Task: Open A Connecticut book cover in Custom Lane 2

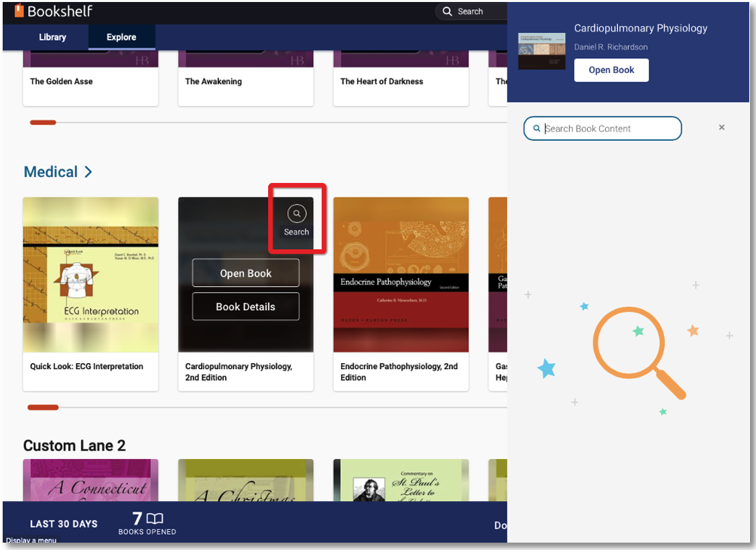Action: point(90,480)
